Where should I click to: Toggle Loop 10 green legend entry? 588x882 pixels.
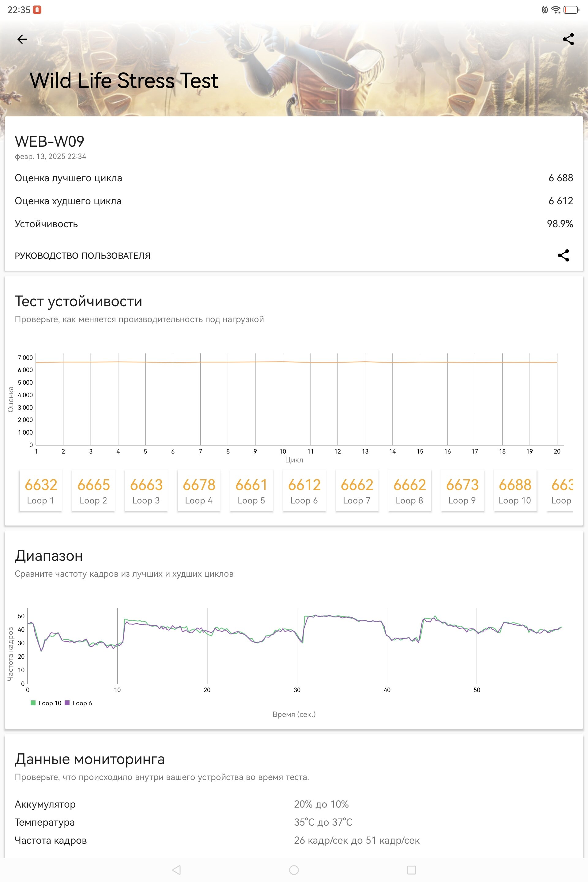coord(46,703)
